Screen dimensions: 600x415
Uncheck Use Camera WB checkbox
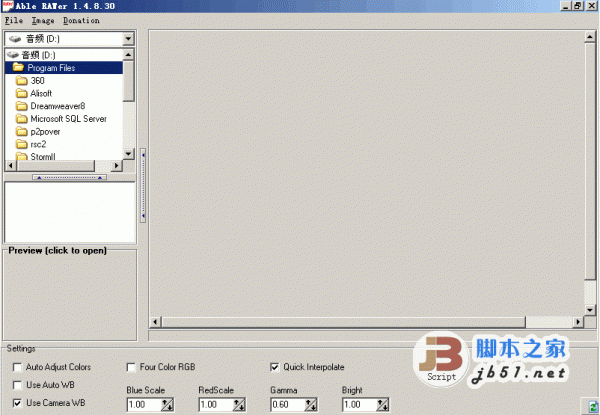click(17, 403)
